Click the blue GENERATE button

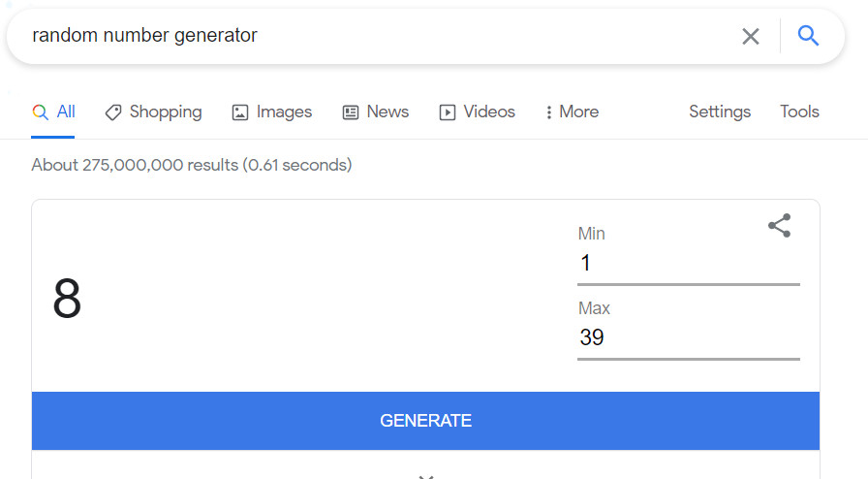[x=425, y=421]
